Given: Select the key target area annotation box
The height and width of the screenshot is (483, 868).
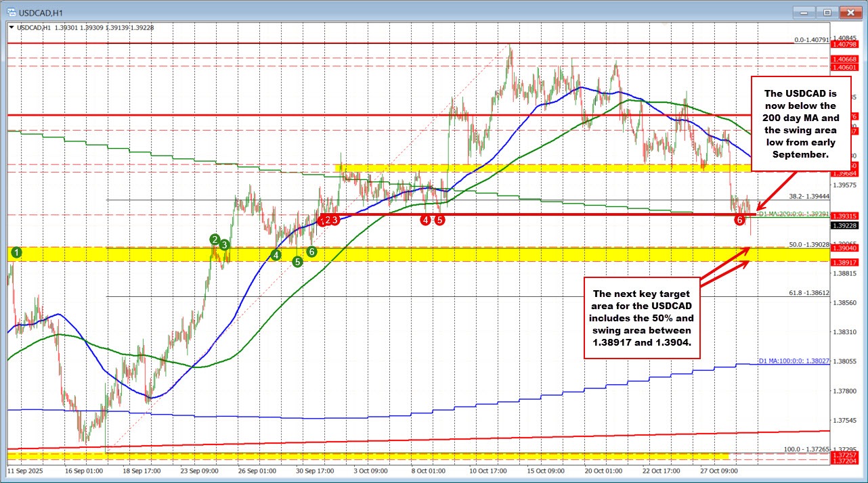Looking at the screenshot, I should (x=641, y=319).
